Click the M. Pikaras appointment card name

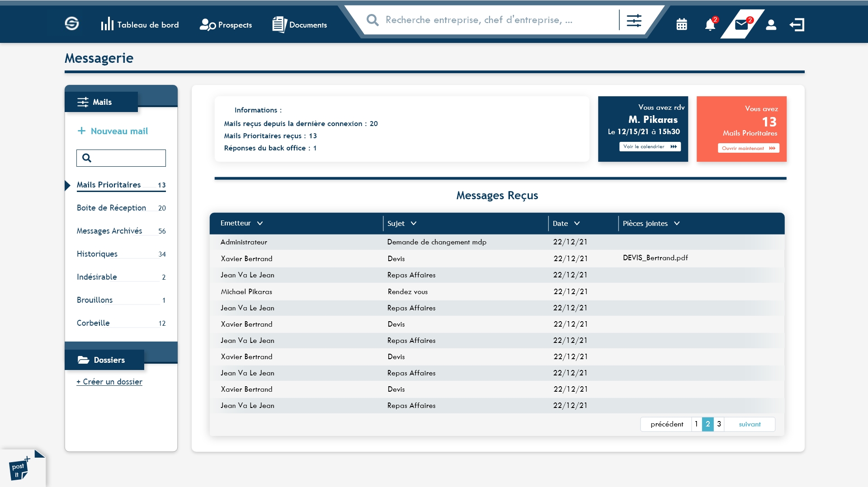[x=653, y=120]
